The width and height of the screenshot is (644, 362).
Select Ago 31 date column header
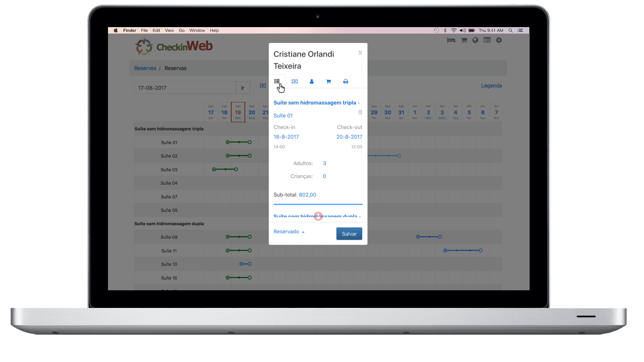[401, 112]
